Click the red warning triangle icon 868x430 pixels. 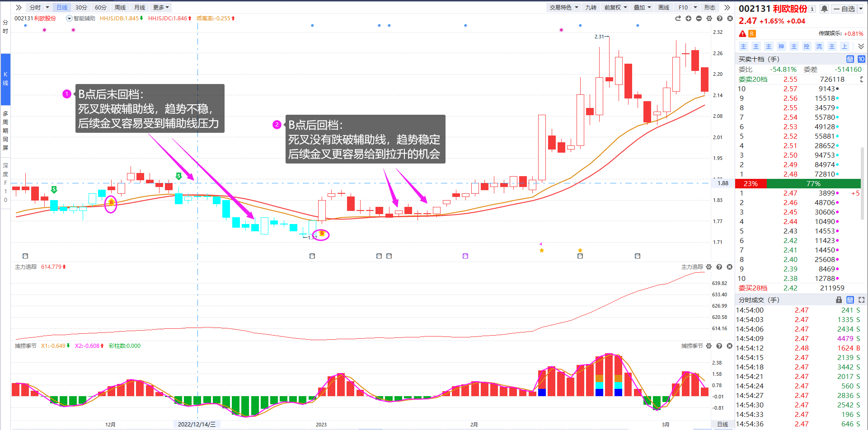742,34
